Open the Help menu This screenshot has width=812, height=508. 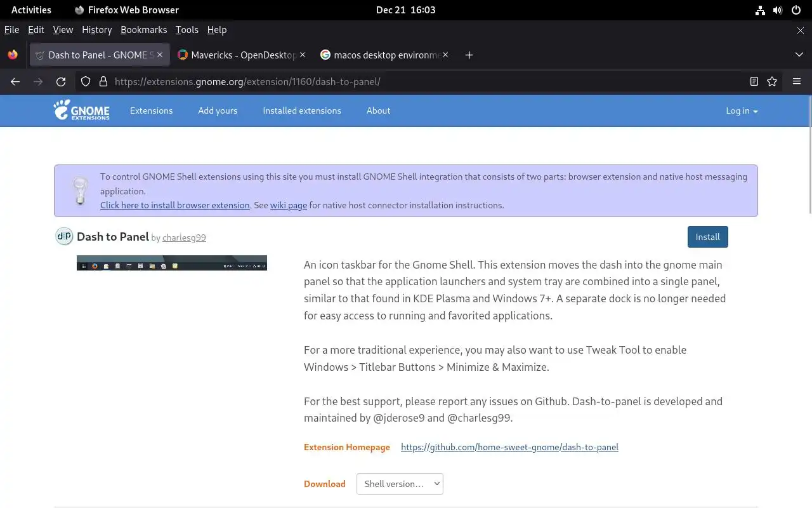(x=217, y=30)
